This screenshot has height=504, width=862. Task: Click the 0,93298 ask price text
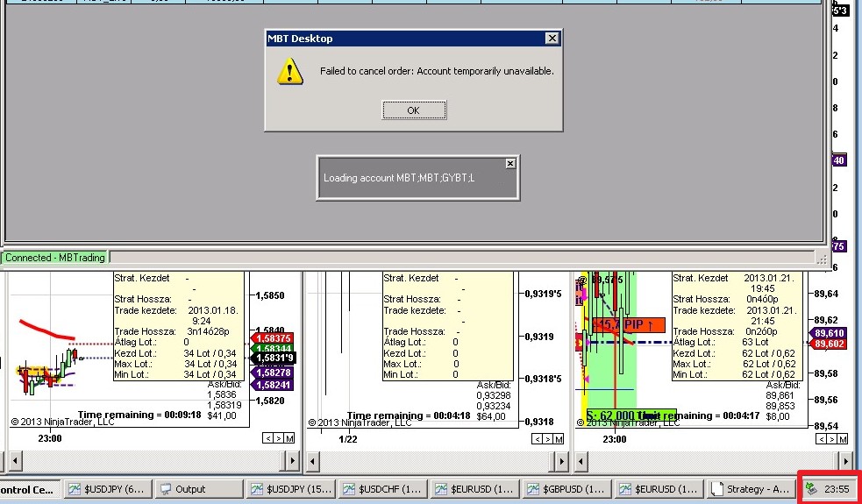(494, 395)
